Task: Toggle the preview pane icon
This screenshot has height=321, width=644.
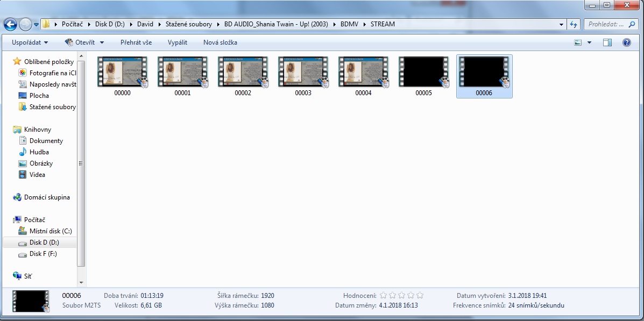Action: [607, 42]
